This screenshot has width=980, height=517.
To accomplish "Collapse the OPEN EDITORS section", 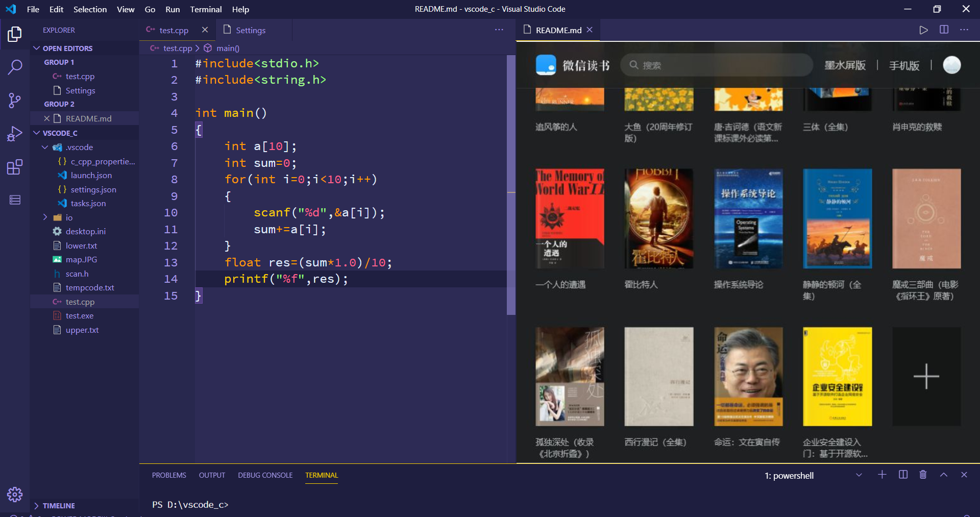I will [x=36, y=48].
